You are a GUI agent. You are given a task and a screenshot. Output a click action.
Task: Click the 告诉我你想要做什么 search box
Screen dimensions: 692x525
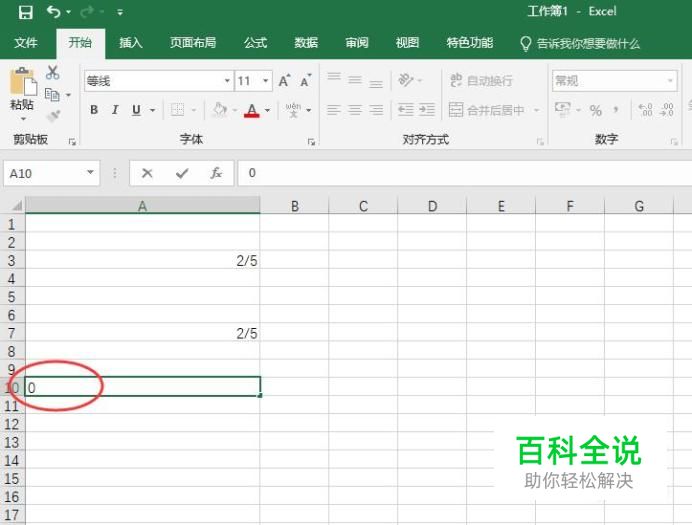tap(580, 44)
